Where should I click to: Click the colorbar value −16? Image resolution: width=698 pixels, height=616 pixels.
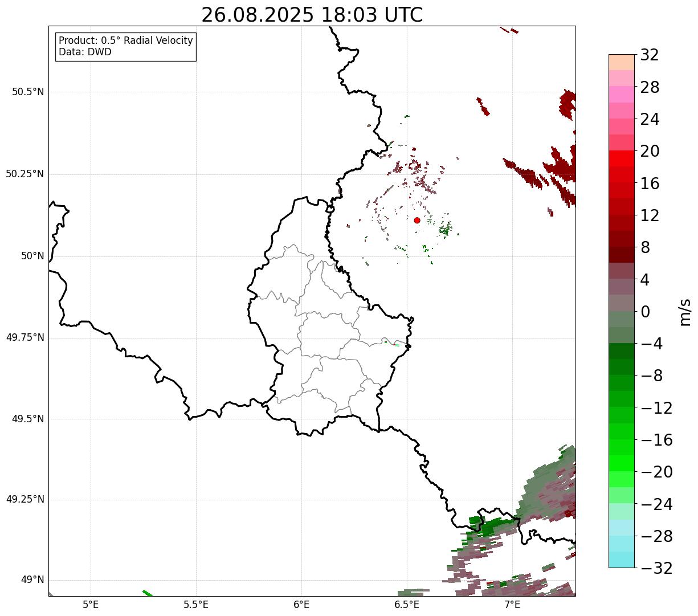656,440
